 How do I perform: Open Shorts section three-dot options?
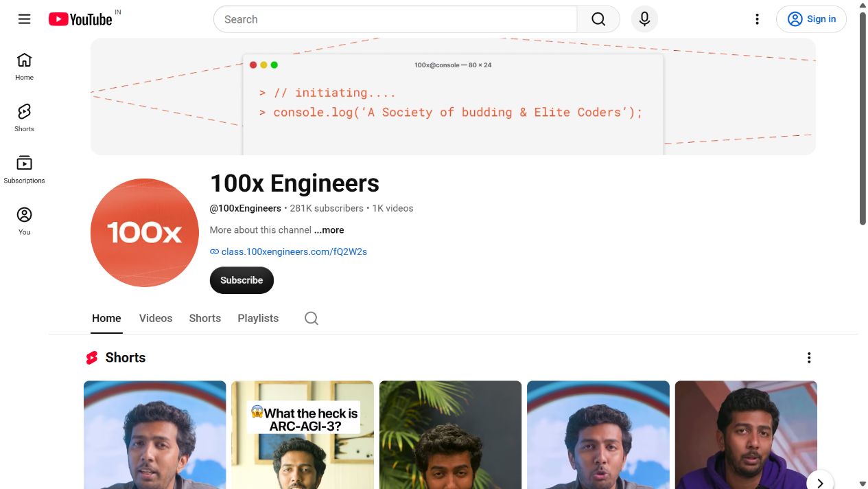click(809, 358)
